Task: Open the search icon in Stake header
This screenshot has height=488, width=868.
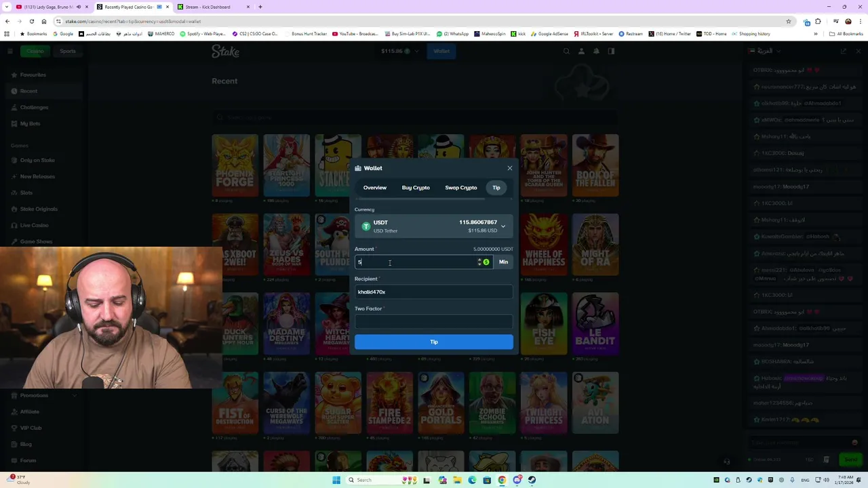Action: point(566,51)
